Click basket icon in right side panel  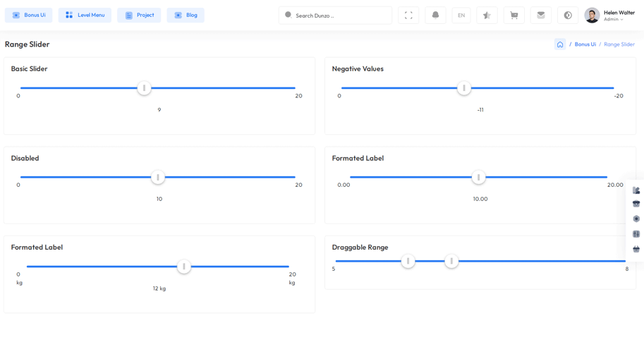(636, 249)
